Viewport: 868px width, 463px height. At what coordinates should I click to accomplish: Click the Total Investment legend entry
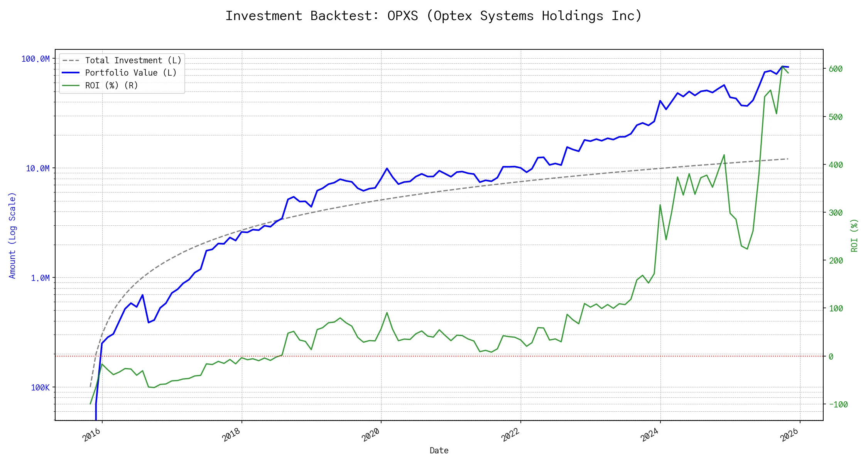pos(133,61)
